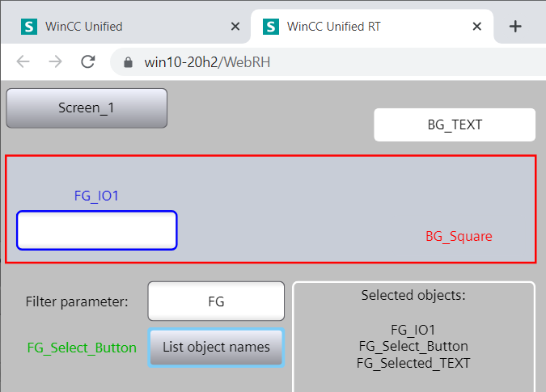Screen dimensions: 546x392
Task: Go back to previous page
Action: [23, 62]
